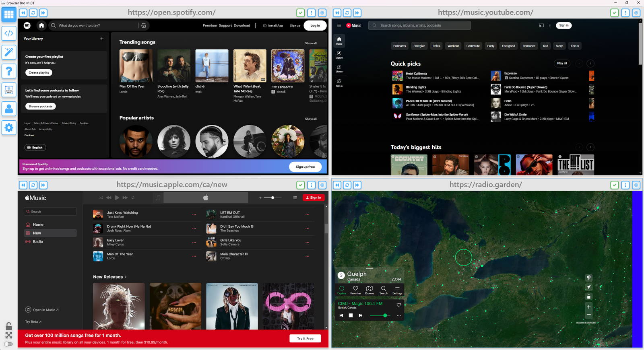Open the Man Of The Year album thumbnail

(136, 66)
